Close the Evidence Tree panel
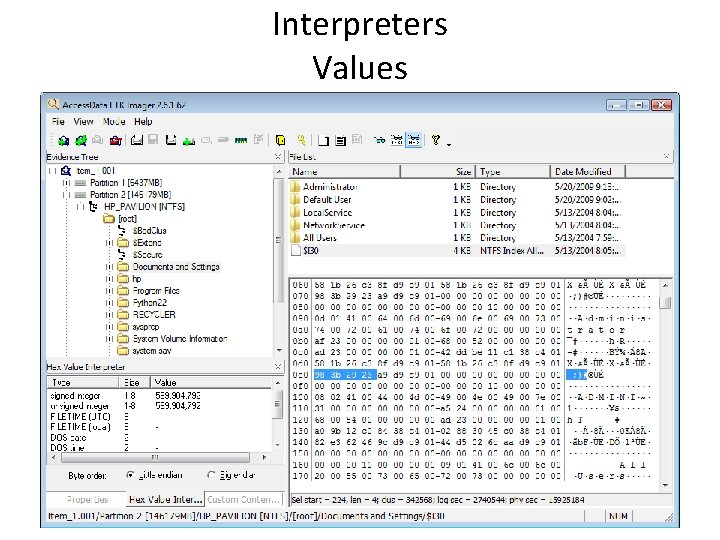Screen dimensions: 720x540 coord(278,157)
